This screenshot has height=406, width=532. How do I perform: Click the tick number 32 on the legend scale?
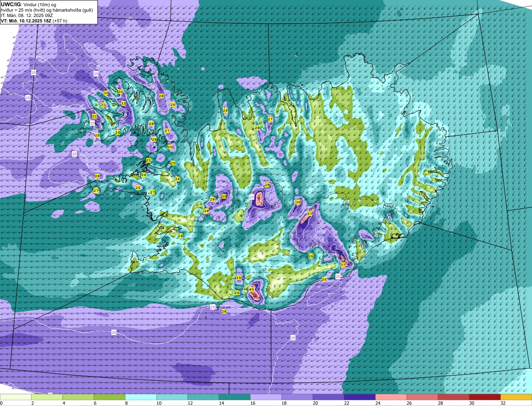(502, 403)
